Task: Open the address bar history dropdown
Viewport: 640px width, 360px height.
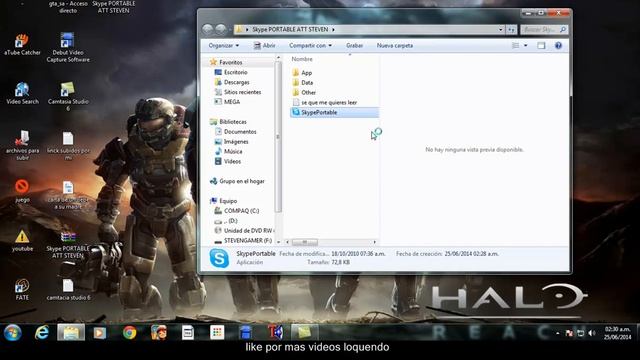Action: (x=501, y=29)
